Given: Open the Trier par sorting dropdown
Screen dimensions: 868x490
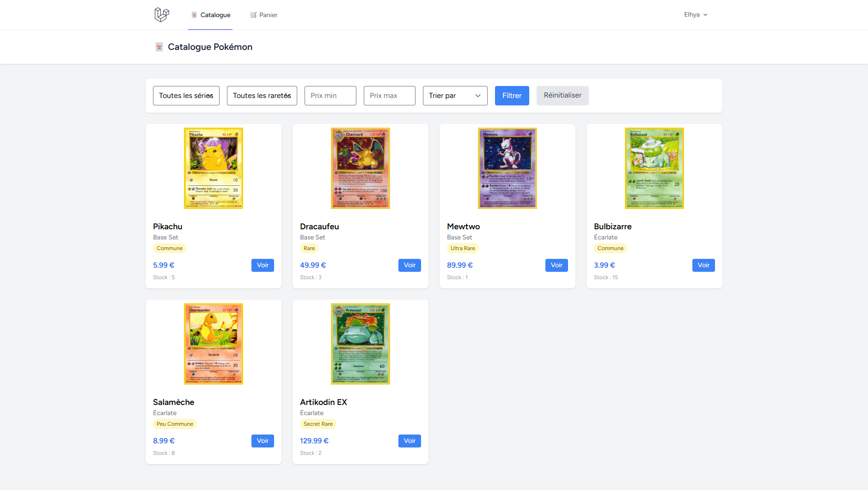Looking at the screenshot, I should 455,96.
